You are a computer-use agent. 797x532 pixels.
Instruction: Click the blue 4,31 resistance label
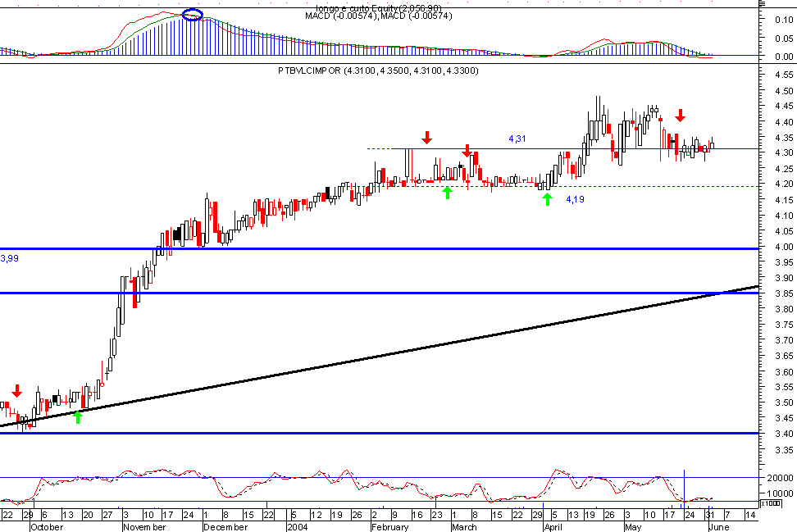tap(517, 139)
